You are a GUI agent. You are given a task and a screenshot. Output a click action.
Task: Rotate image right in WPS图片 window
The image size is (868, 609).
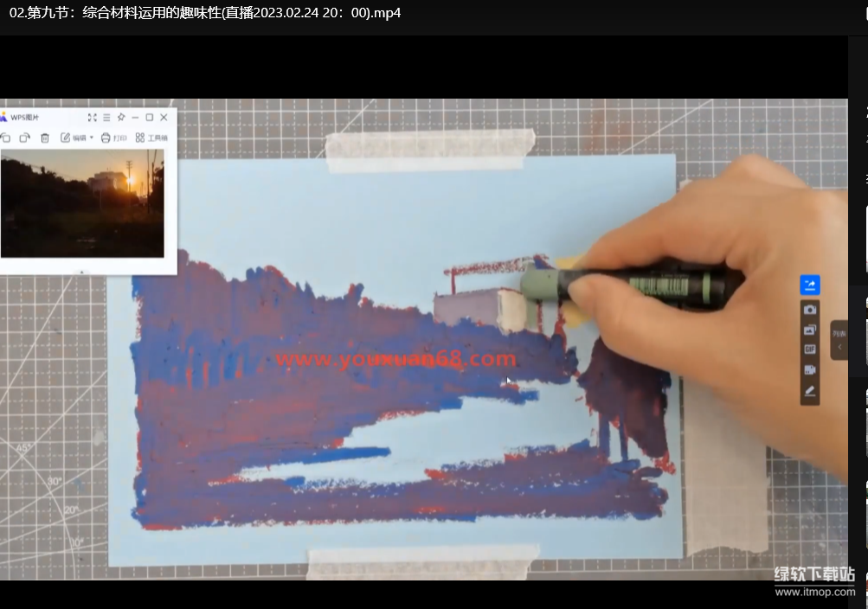[x=24, y=138]
